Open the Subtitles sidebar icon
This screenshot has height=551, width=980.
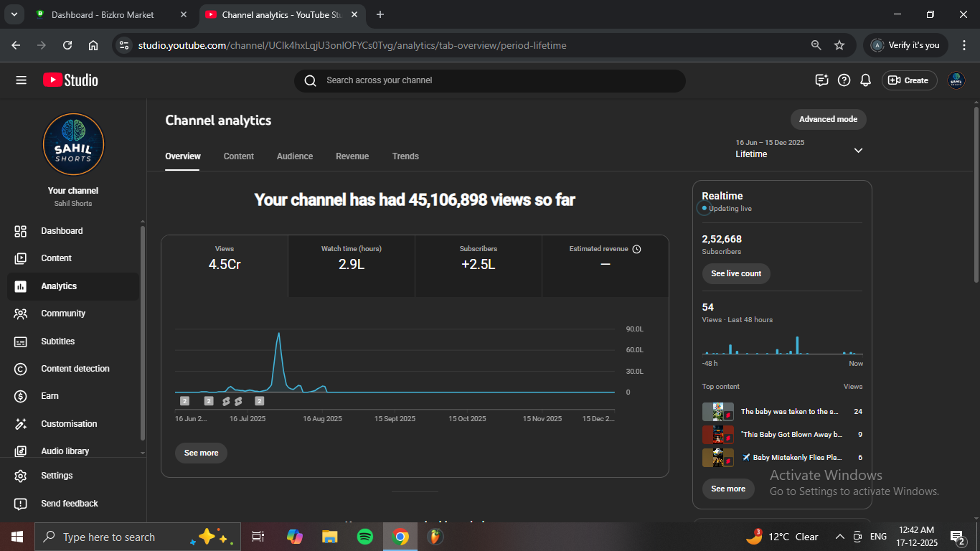pyautogui.click(x=21, y=342)
